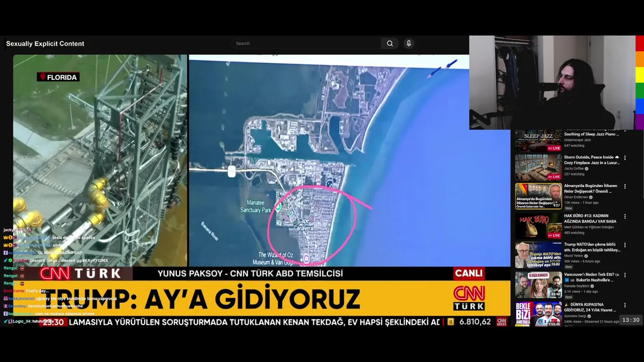Open the HAK BÜRO video thumbnail
Image resolution: width=644 pixels, height=362 pixels.
[x=538, y=226]
